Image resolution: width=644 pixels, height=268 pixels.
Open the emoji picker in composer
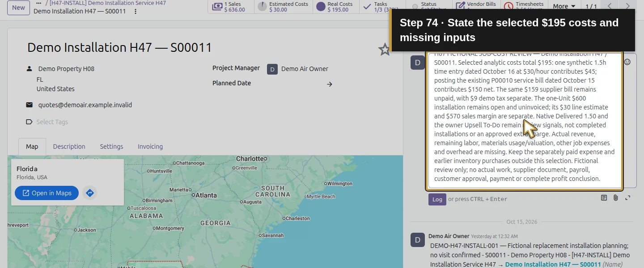(x=627, y=62)
